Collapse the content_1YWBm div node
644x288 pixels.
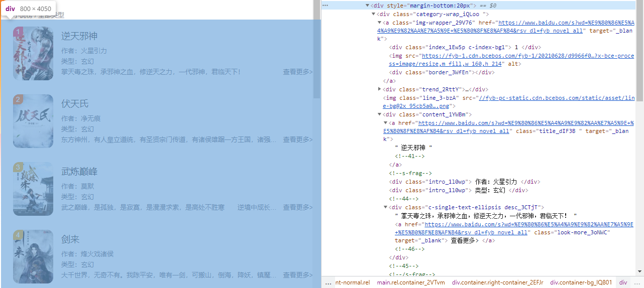(379, 114)
